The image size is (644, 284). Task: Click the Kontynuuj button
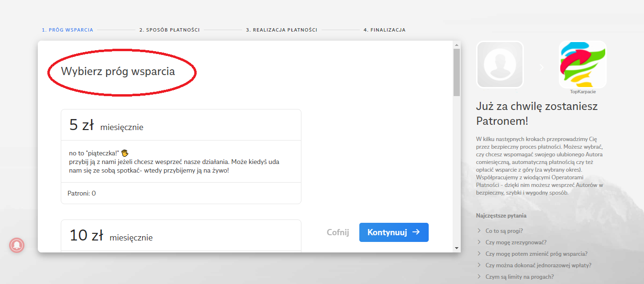coord(394,232)
